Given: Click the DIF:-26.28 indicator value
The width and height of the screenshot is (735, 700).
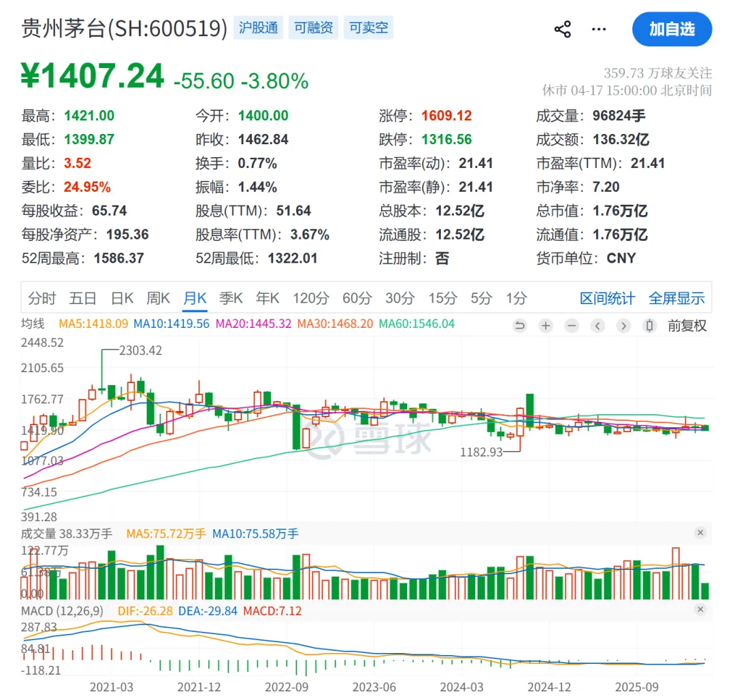Looking at the screenshot, I should click(146, 611).
